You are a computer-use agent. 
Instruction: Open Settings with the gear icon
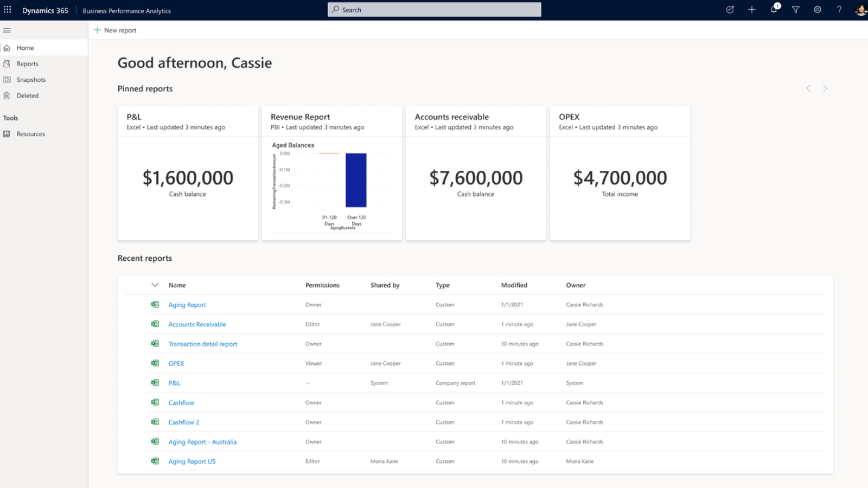coord(817,9)
